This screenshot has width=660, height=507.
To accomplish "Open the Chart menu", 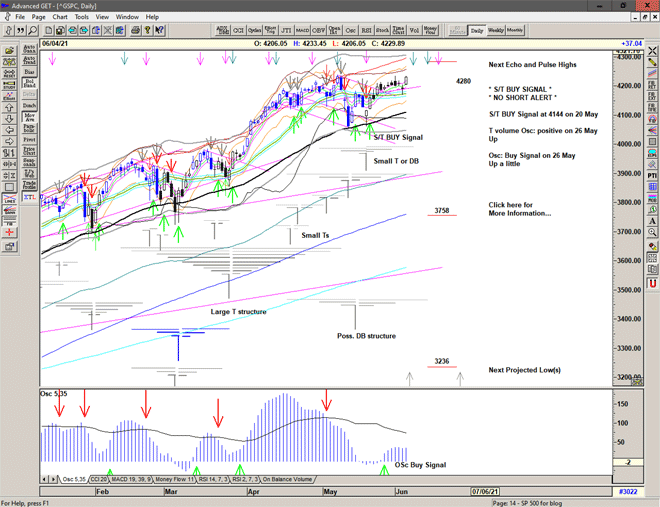I will click(x=59, y=17).
